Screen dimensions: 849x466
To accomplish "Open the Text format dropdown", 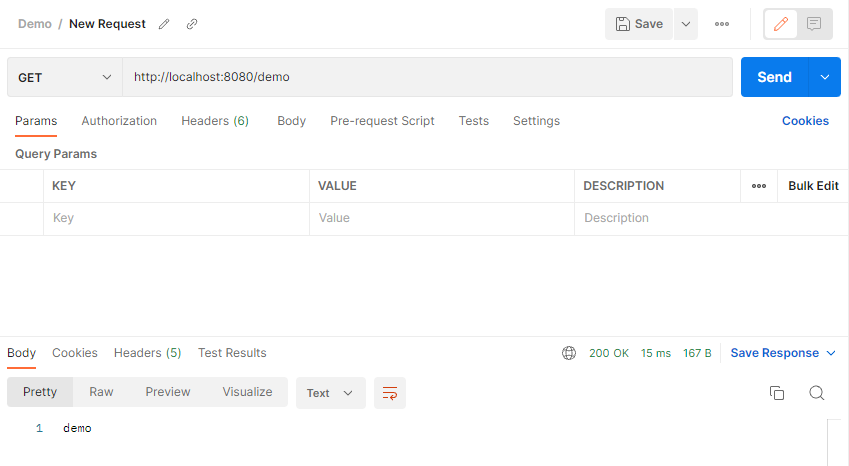I will 330,393.
